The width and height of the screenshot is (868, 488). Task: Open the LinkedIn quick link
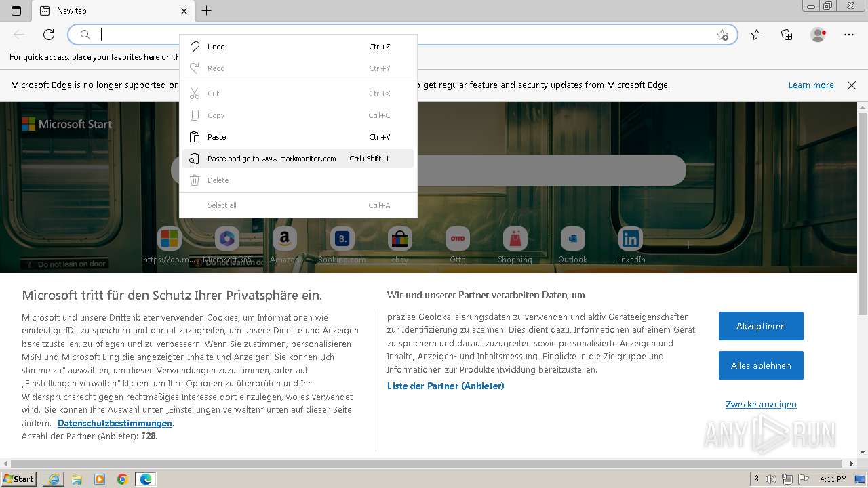(631, 245)
